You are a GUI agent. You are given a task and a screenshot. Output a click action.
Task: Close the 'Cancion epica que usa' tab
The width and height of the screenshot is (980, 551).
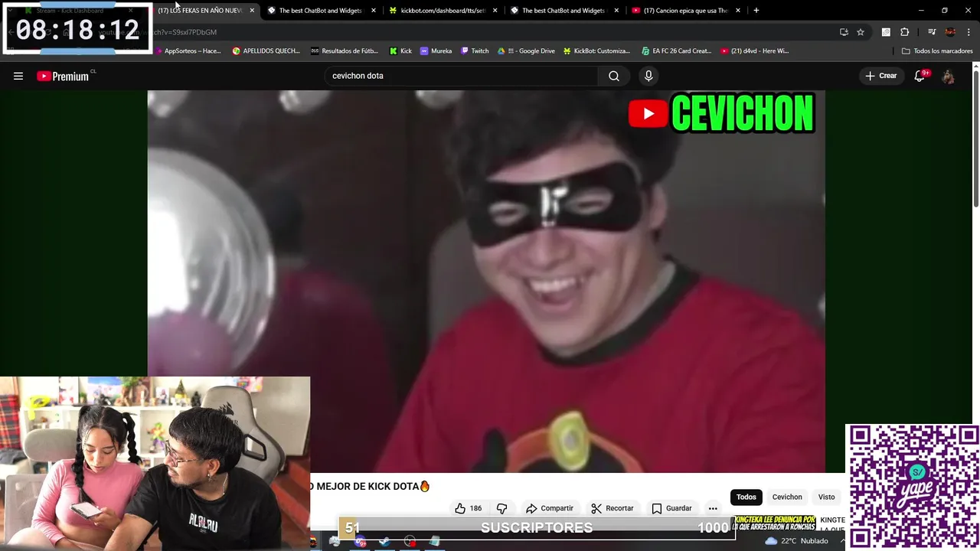(738, 11)
